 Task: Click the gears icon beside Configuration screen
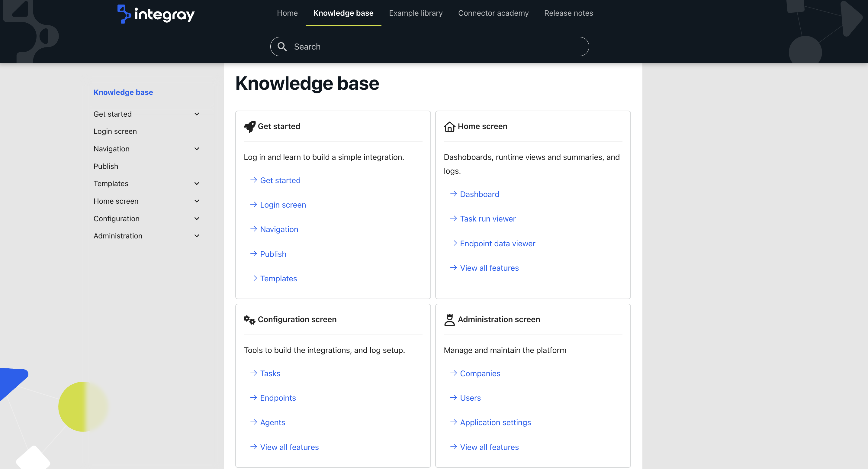pyautogui.click(x=249, y=320)
